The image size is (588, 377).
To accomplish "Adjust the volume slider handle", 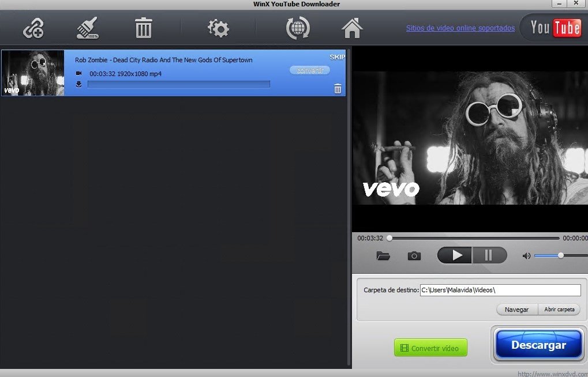I will tap(561, 255).
